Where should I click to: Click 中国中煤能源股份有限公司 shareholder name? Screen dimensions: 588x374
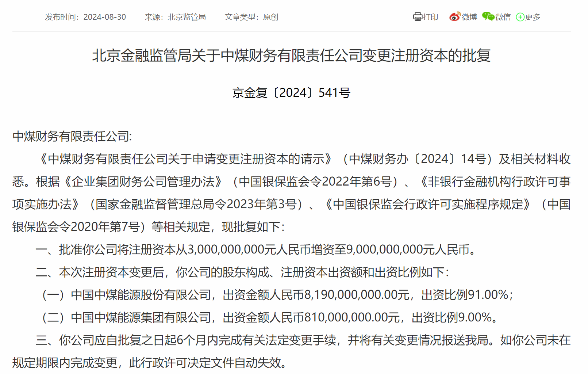coord(141,295)
